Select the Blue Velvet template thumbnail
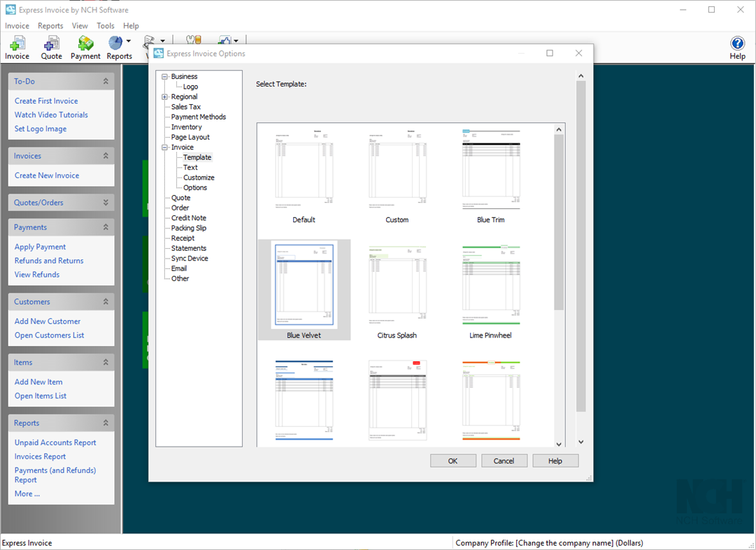Screen dimensions: 756x550 tap(304, 288)
